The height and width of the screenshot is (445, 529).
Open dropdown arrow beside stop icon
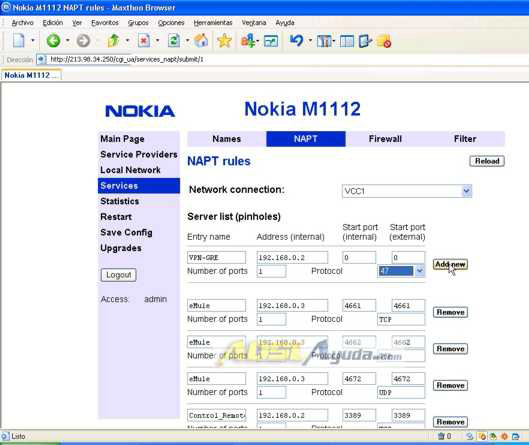(x=158, y=40)
